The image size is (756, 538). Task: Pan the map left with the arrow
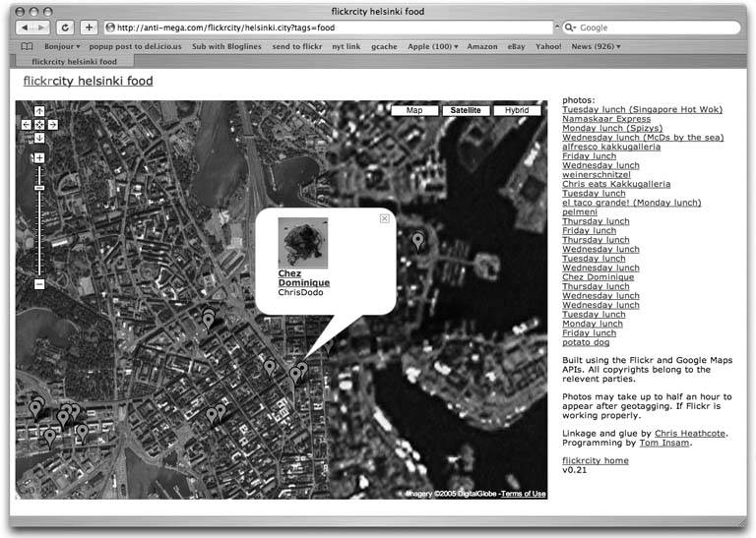pos(27,124)
